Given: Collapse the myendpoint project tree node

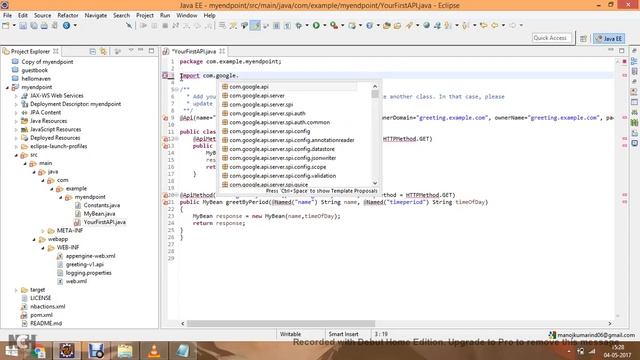Looking at the screenshot, I should pos(7,87).
